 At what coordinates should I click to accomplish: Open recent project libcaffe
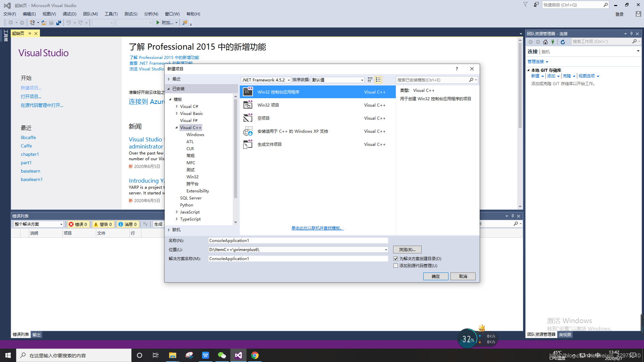coord(28,137)
